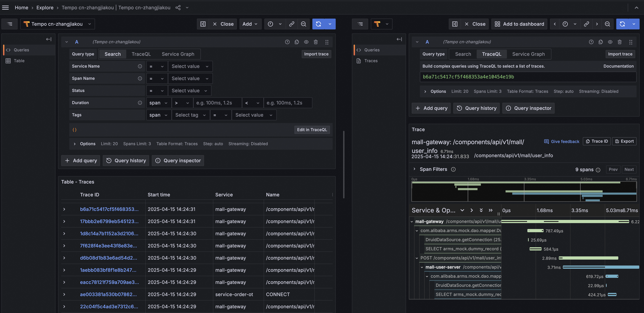Select the Service Graph query type in the left pane
Image resolution: width=644 pixels, height=313 pixels.
click(x=178, y=54)
